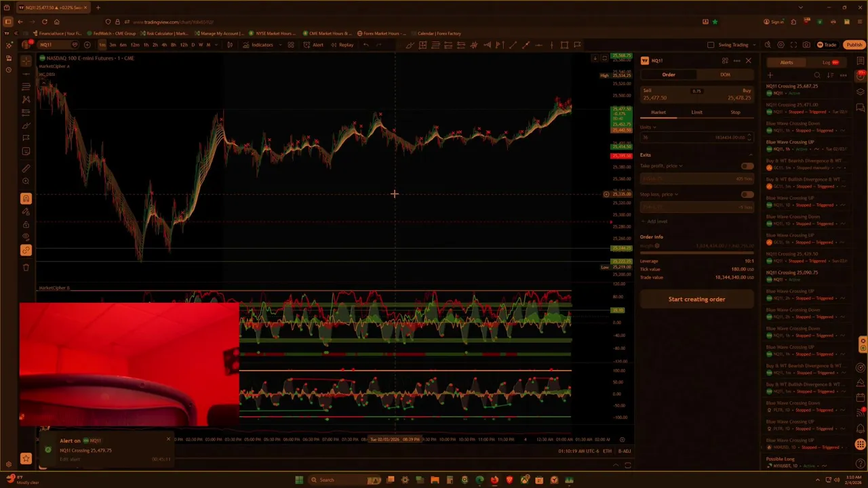This screenshot has height=488, width=868.
Task: Open chart settings hexagon icon
Action: tap(781, 45)
